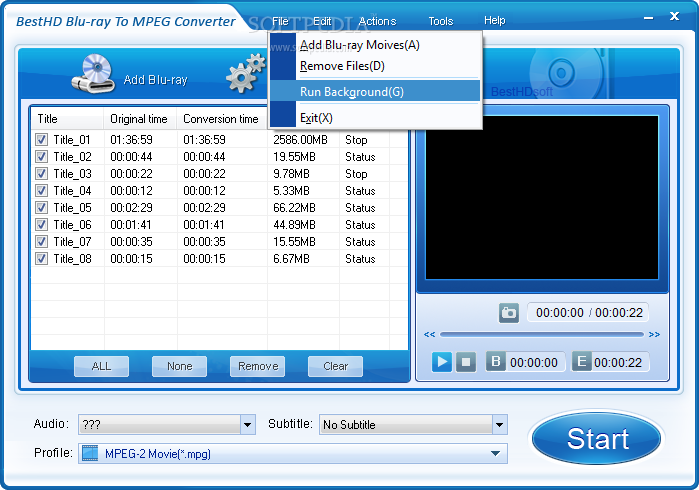
Task: Click the ALL button
Action: [101, 366]
